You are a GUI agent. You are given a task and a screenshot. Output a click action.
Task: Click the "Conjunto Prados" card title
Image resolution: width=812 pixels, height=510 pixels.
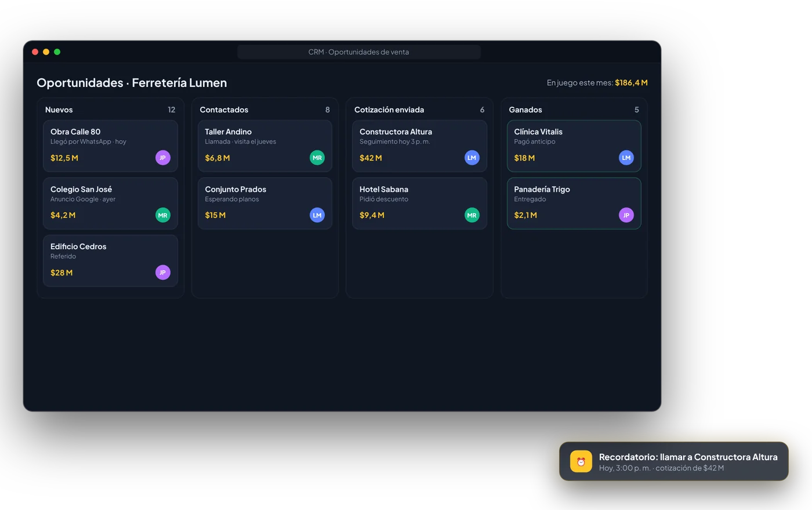(235, 189)
